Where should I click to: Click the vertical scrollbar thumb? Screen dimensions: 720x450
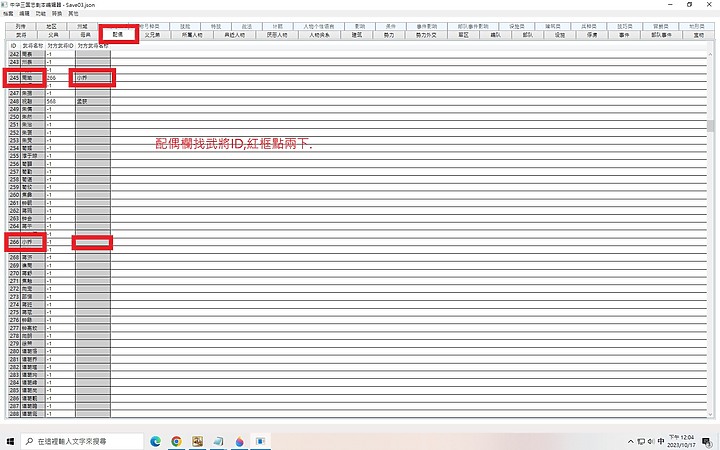[711, 126]
